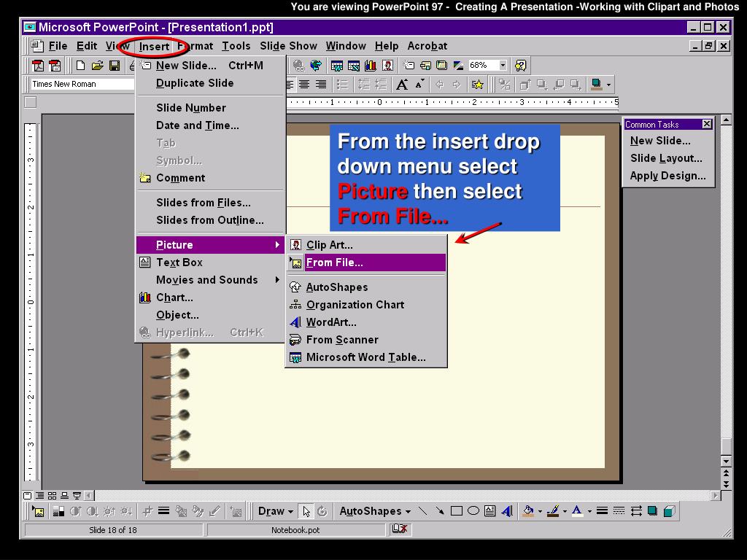The image size is (747, 560).
Task: Click the Fill Color paint bucket swatch
Action: (528, 511)
